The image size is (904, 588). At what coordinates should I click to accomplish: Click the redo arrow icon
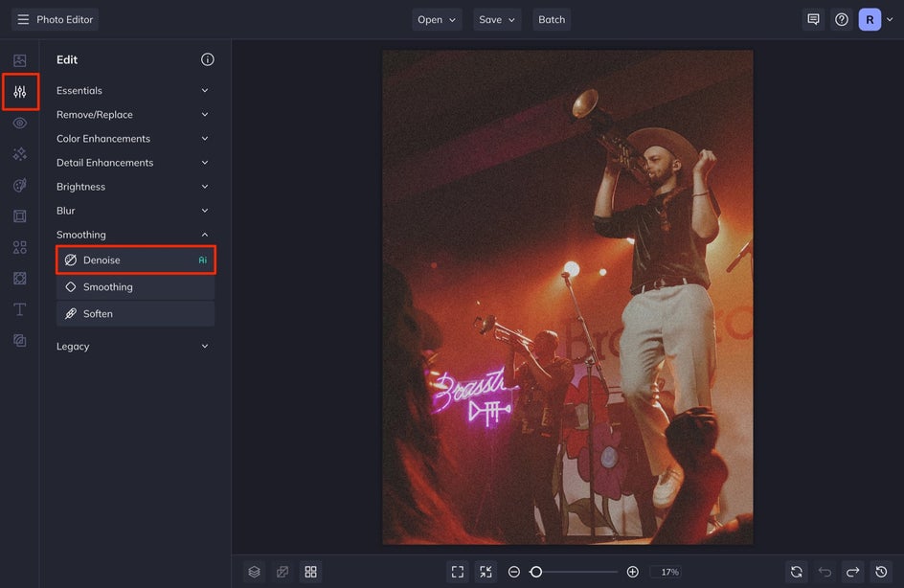point(853,572)
